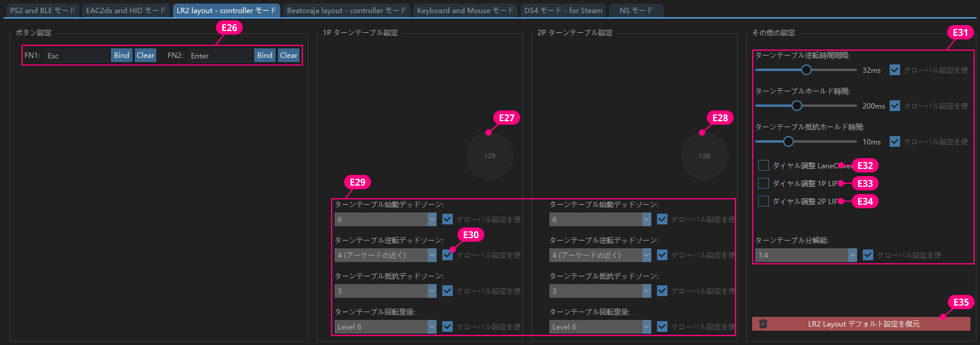This screenshot has height=345, width=980.
Task: Click the 2P turntable dial showing 128
Action: click(704, 156)
